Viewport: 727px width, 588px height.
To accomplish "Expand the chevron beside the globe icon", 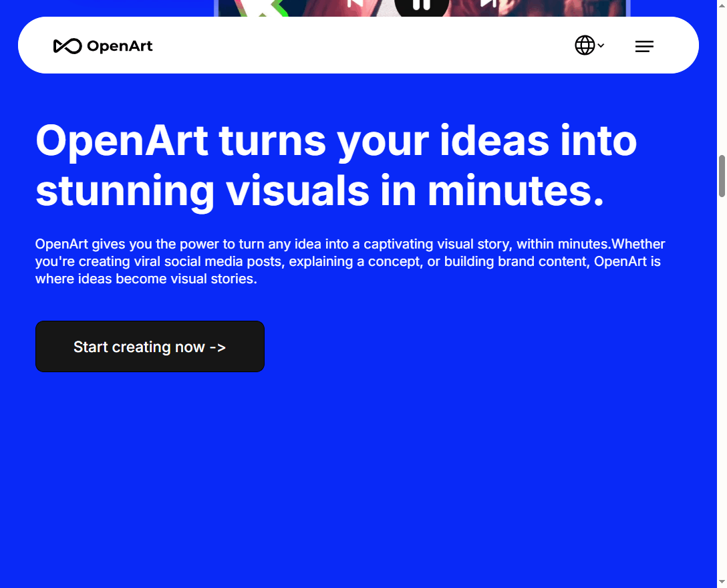I will (x=600, y=45).
